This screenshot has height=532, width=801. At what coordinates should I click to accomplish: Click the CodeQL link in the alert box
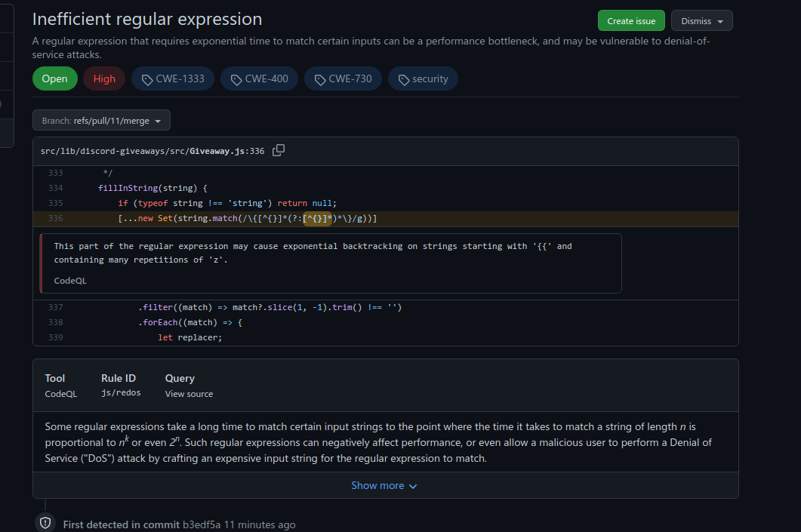pyautogui.click(x=69, y=280)
